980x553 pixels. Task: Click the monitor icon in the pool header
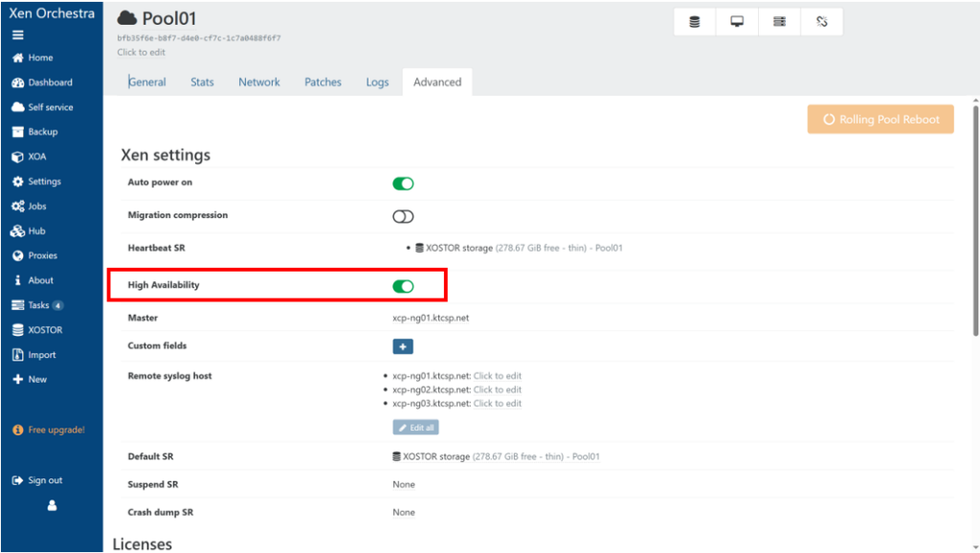click(737, 22)
